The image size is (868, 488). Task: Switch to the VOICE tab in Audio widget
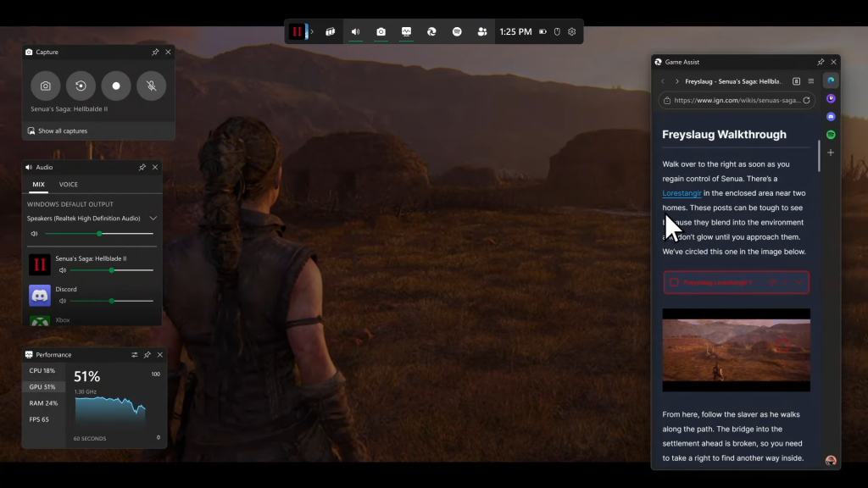pos(70,184)
